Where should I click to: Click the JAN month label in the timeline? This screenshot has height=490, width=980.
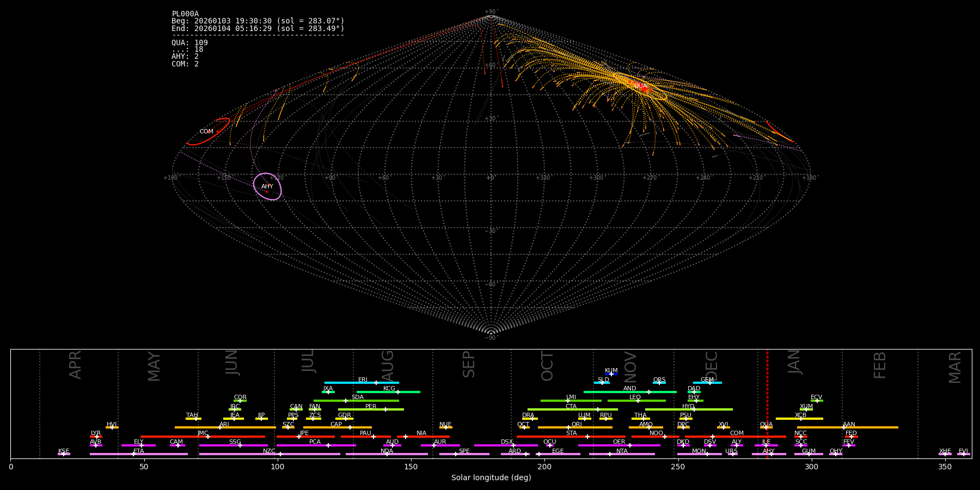[794, 362]
